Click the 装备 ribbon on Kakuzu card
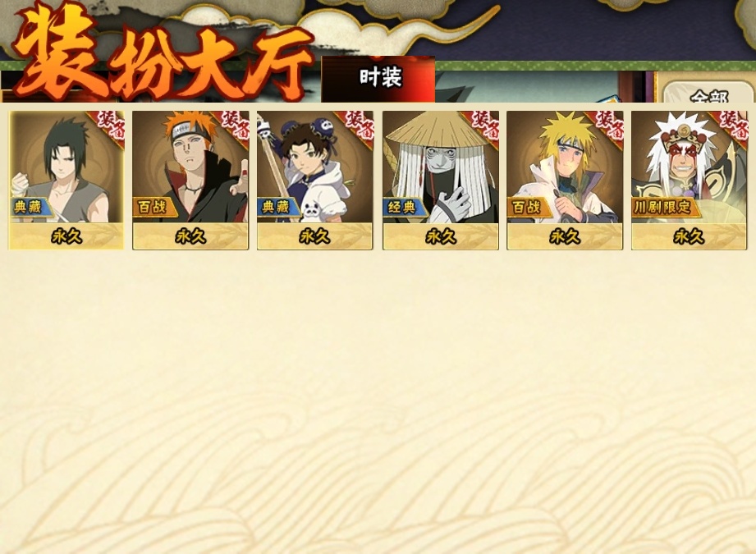The height and width of the screenshot is (554, 756). [484, 125]
